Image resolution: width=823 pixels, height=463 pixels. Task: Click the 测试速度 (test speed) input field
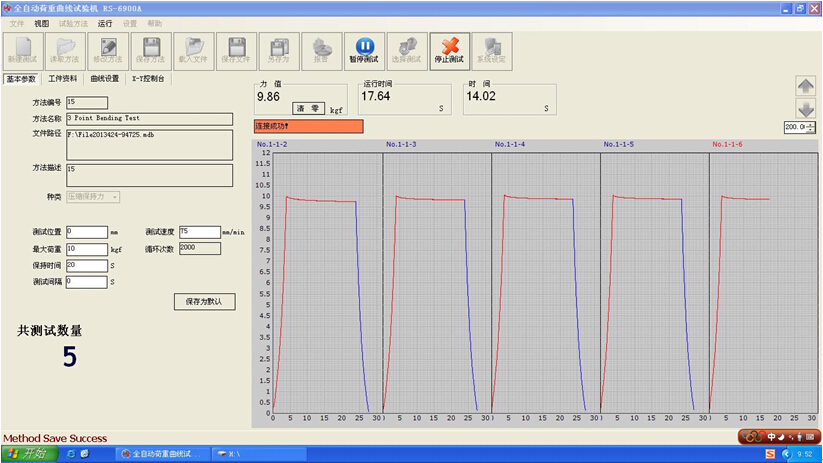tap(199, 231)
